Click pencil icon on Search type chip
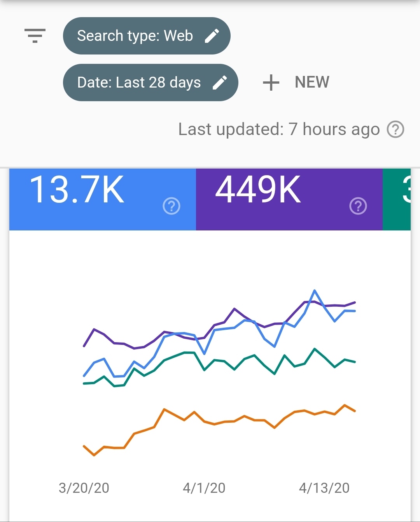Viewport: 420px width, 522px height. 212,36
